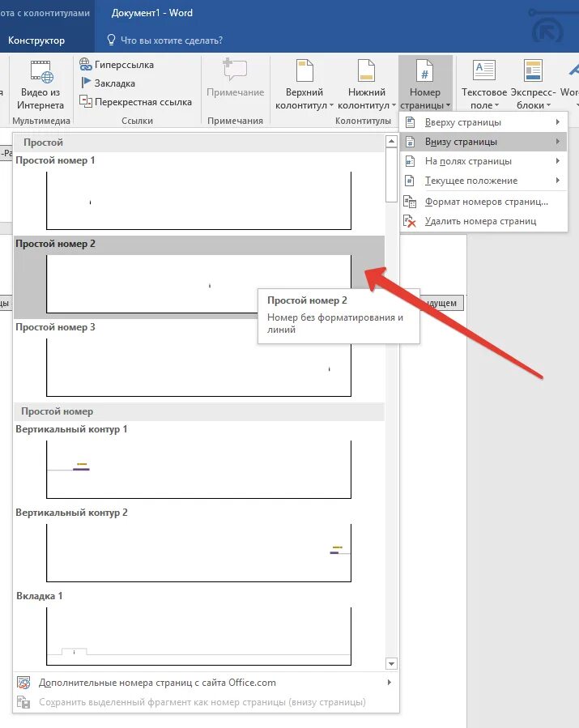
Task: Click the Cross-reference icon (Перекрестная ссылка)
Action: (86, 100)
